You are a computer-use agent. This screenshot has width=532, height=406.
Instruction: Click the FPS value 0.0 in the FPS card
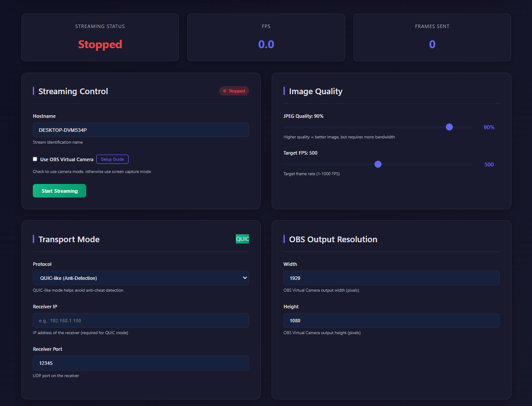[x=266, y=44]
